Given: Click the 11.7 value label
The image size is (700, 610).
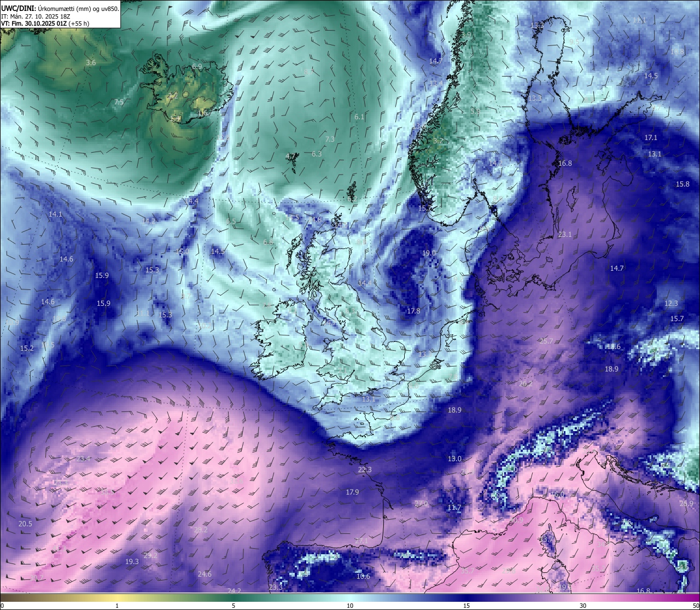Looking at the screenshot, I should click(x=454, y=508).
